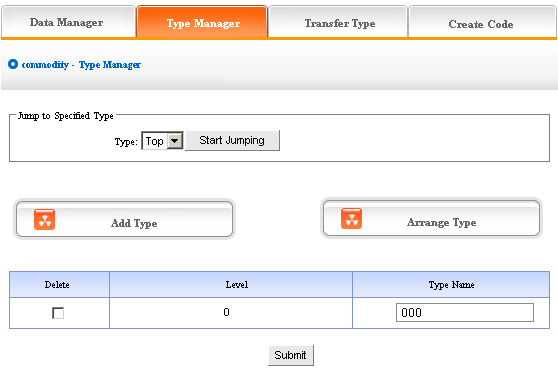Click the commodity - Type Manager breadcrumb
Image resolution: width=558 pixels, height=380 pixels.
[x=81, y=65]
